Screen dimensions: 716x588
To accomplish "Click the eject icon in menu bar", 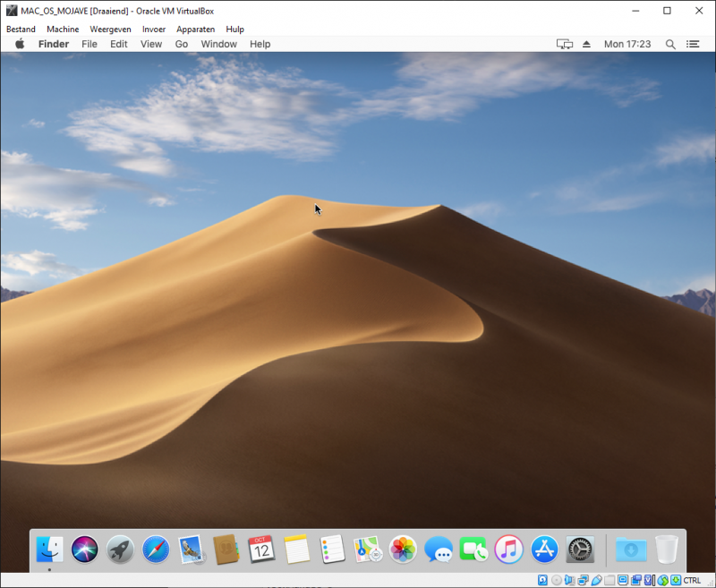I will (587, 44).
